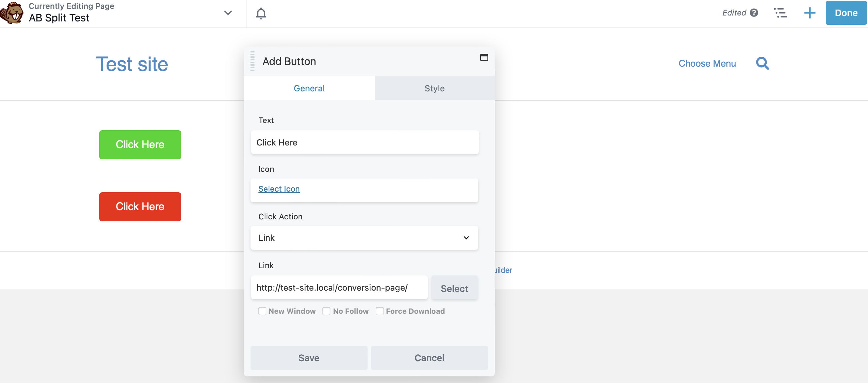Expand the AB Split Test title chevron
The image size is (868, 383).
point(228,13)
